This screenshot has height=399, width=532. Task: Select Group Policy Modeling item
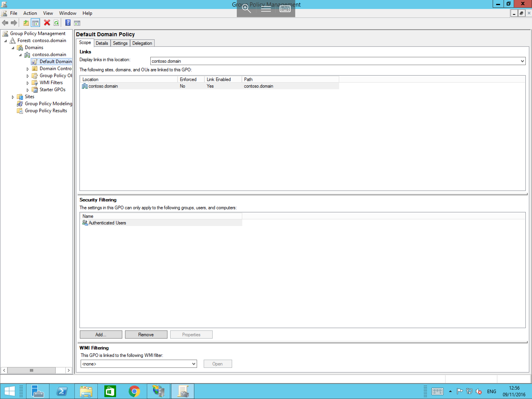(48, 103)
